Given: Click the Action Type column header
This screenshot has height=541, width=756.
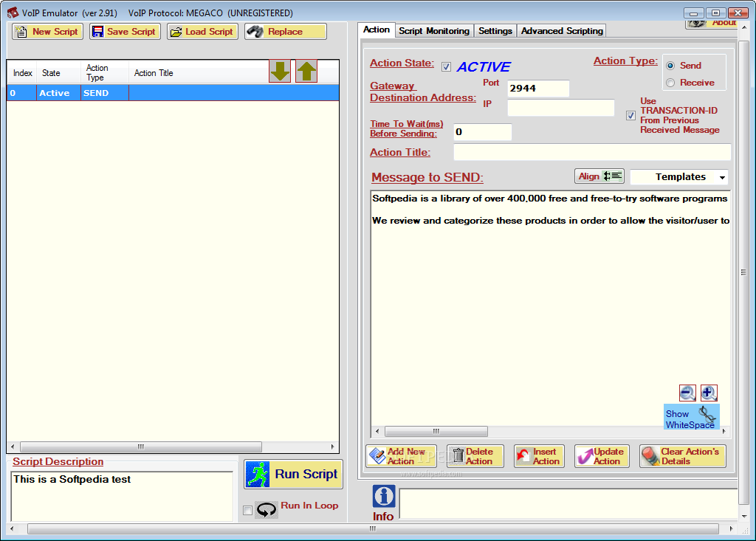Looking at the screenshot, I should (105, 73).
